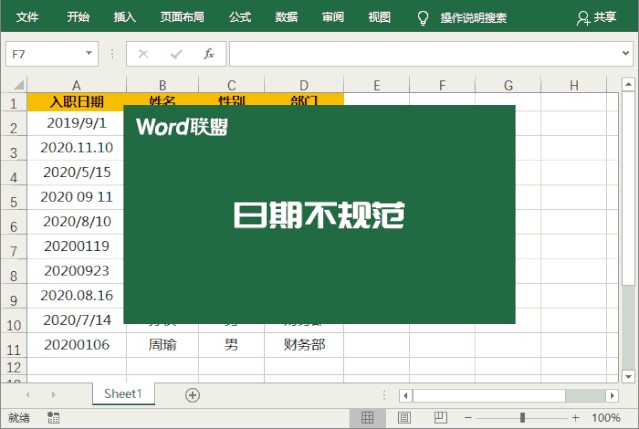The width and height of the screenshot is (639, 429).
Task: Select the Sheet1 worksheet tab
Action: 123,395
